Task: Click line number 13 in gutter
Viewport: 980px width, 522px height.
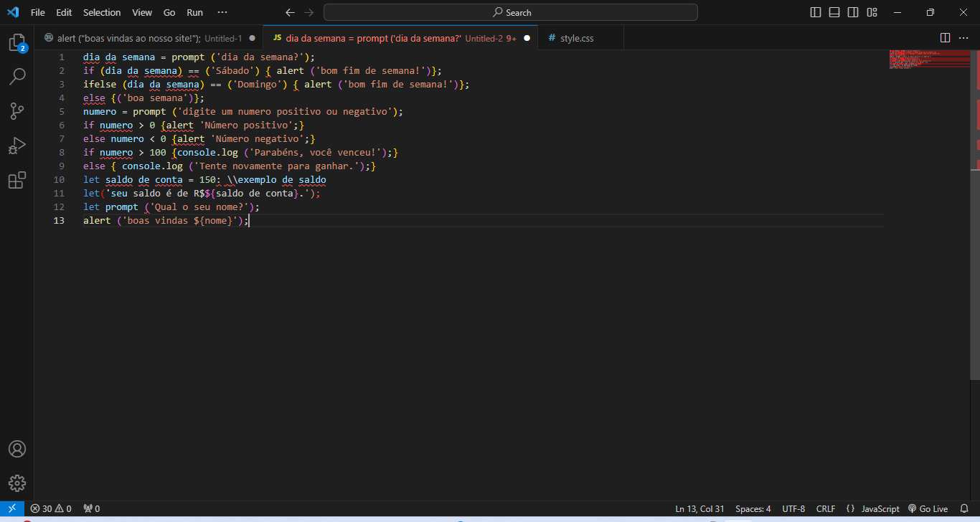Action: point(59,221)
